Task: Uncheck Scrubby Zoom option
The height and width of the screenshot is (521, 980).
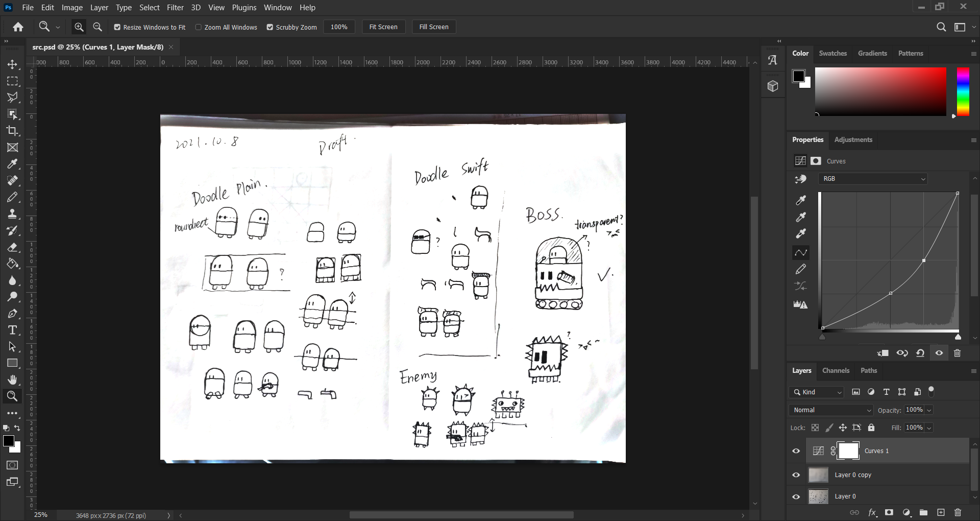Action: (270, 27)
